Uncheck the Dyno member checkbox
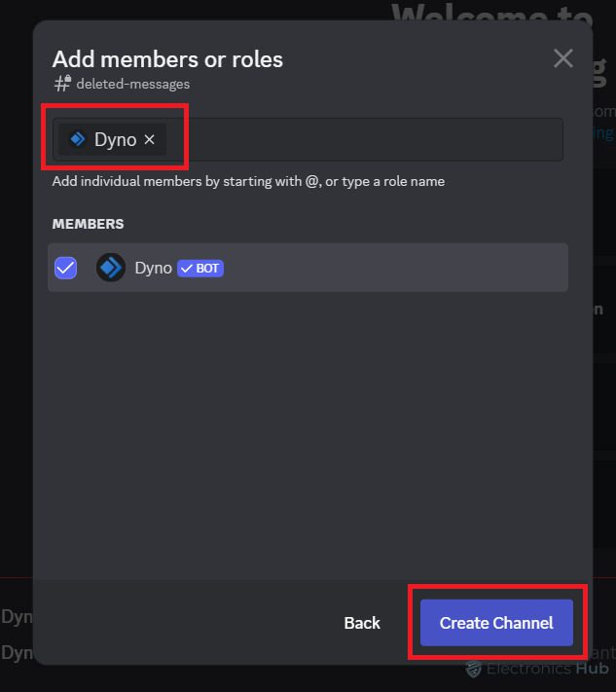This screenshot has width=616, height=692. [x=66, y=268]
